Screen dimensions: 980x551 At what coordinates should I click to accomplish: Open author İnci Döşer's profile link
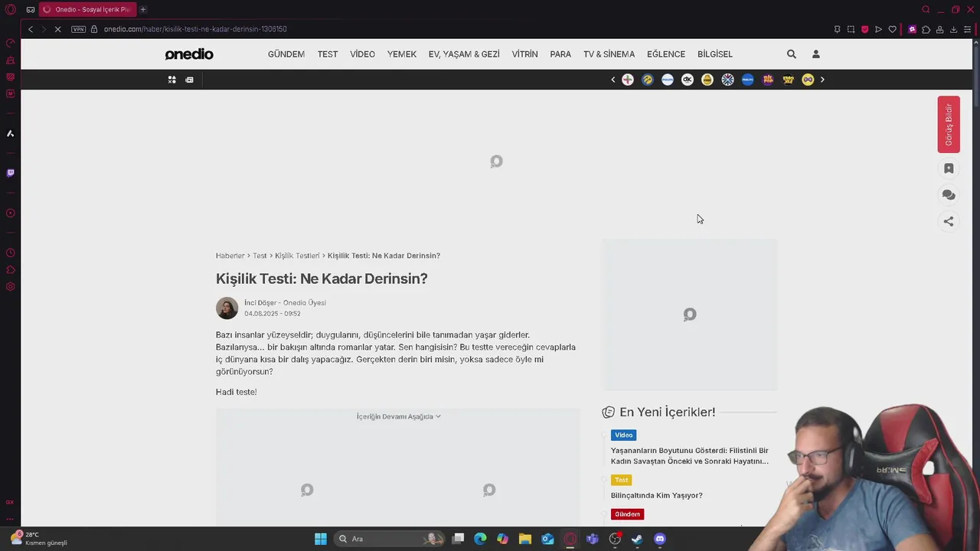[x=285, y=303]
